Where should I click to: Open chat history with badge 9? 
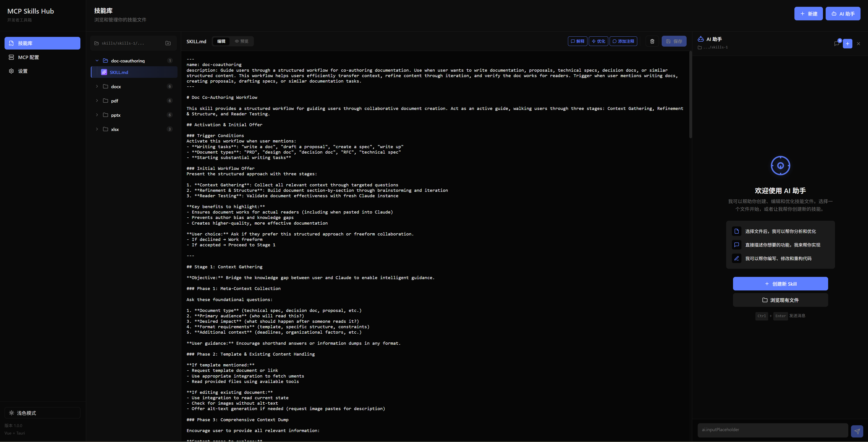837,43
